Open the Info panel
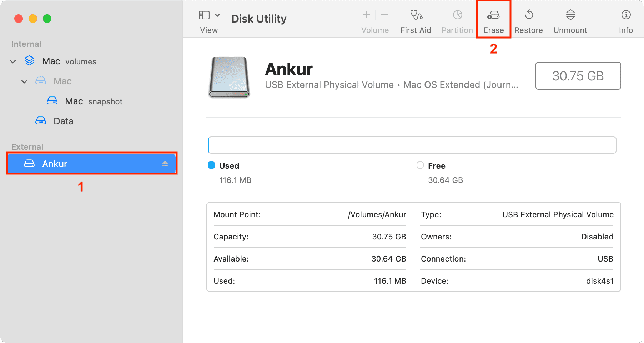 pyautogui.click(x=626, y=22)
